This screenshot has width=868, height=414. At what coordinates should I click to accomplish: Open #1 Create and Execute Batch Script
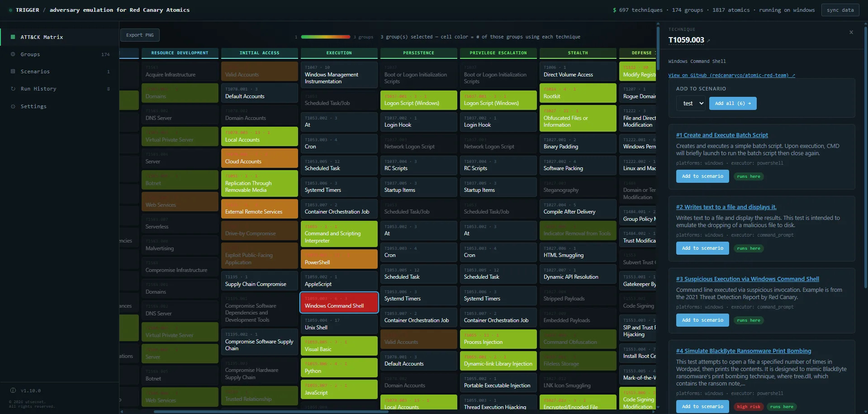(722, 135)
